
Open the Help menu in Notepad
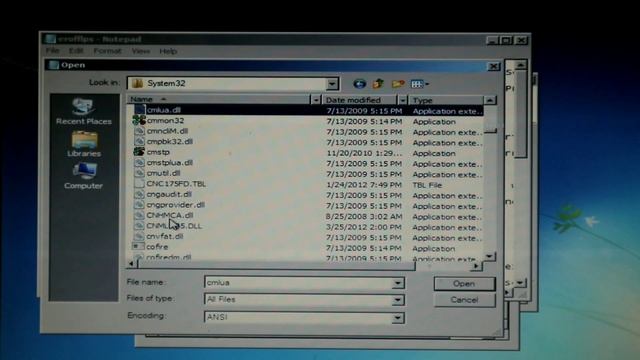[168, 51]
